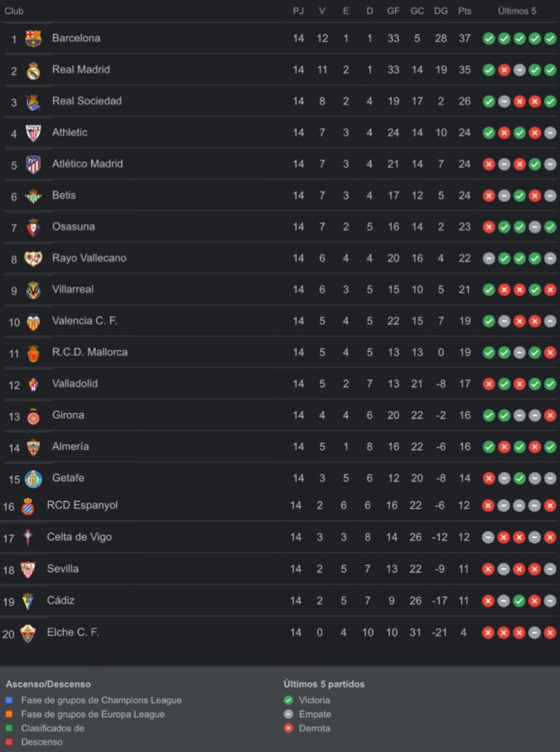This screenshot has height=752, width=560.
Task: Click the red Descenso legend swatch
Action: [9, 742]
